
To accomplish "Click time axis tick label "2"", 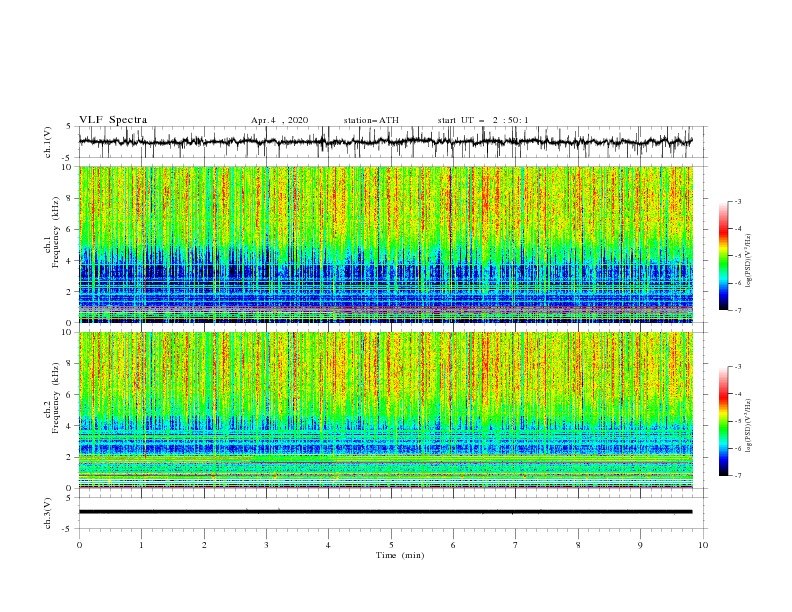I will point(205,545).
